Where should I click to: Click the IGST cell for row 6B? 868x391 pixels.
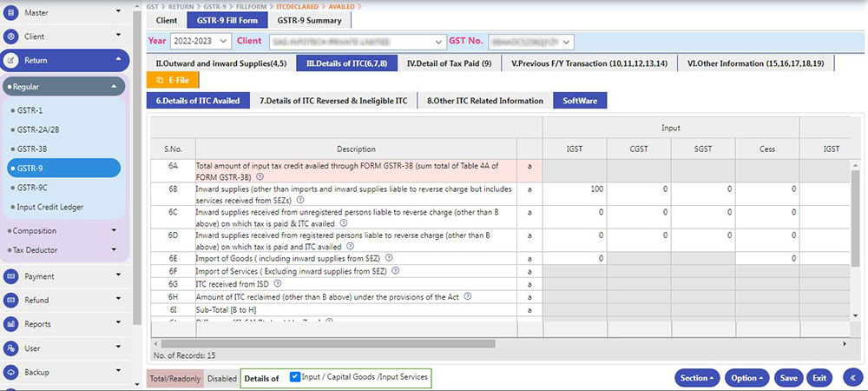tap(574, 189)
